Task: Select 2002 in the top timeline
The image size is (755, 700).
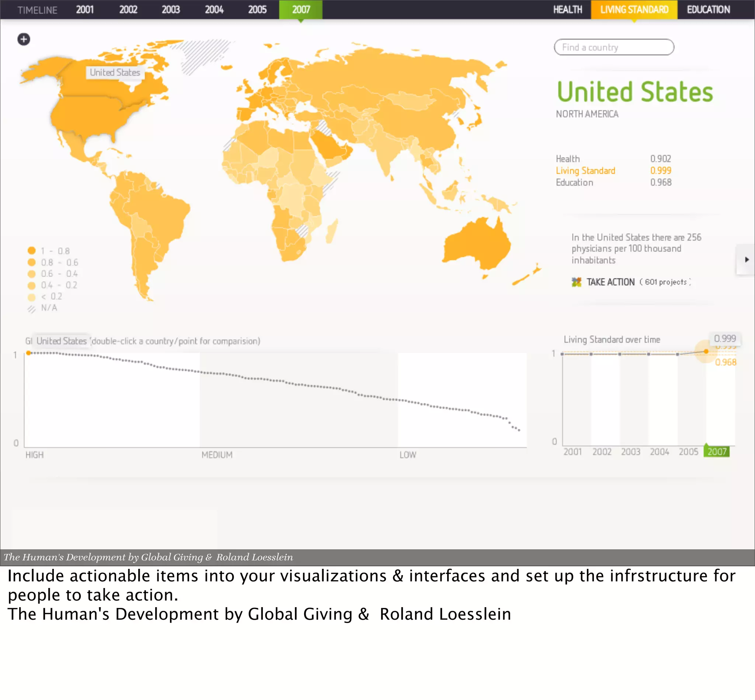Action: (128, 10)
